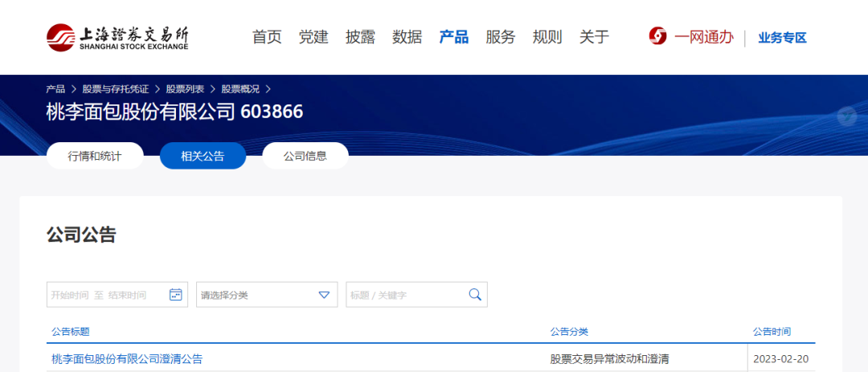Click the 一网通办 red swirl icon
Screen dimensions: 868x372
(657, 36)
